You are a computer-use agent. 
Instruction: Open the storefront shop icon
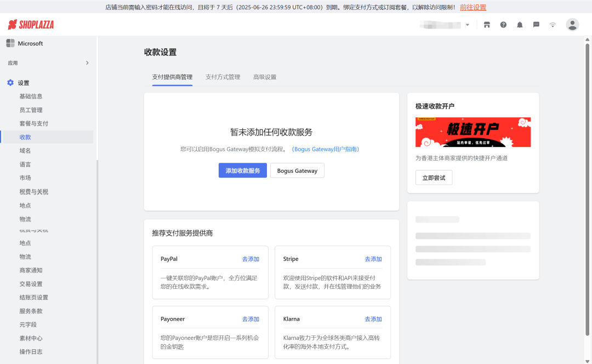tap(487, 25)
